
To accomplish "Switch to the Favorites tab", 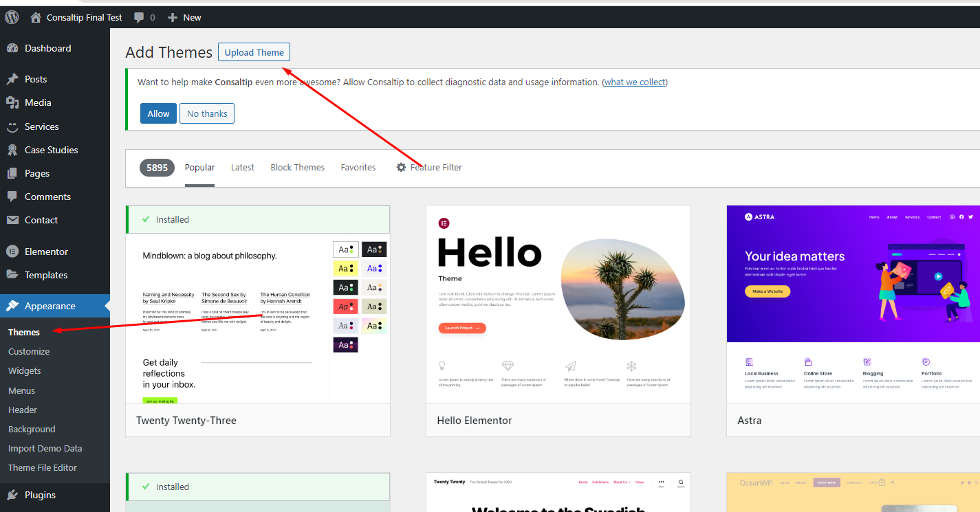I will [x=358, y=167].
